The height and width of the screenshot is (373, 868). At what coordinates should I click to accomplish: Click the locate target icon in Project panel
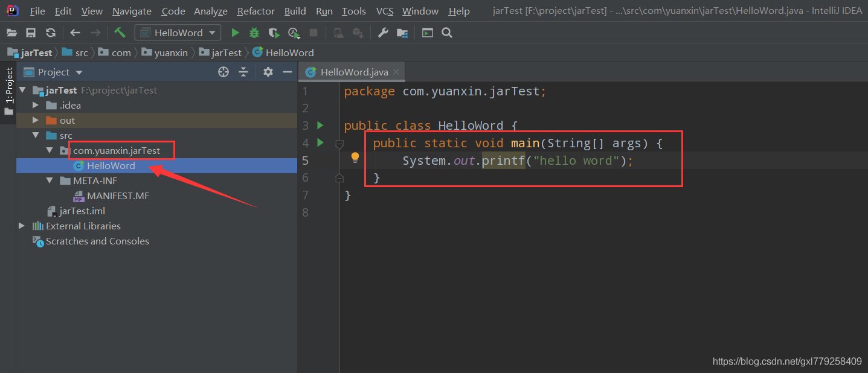223,72
